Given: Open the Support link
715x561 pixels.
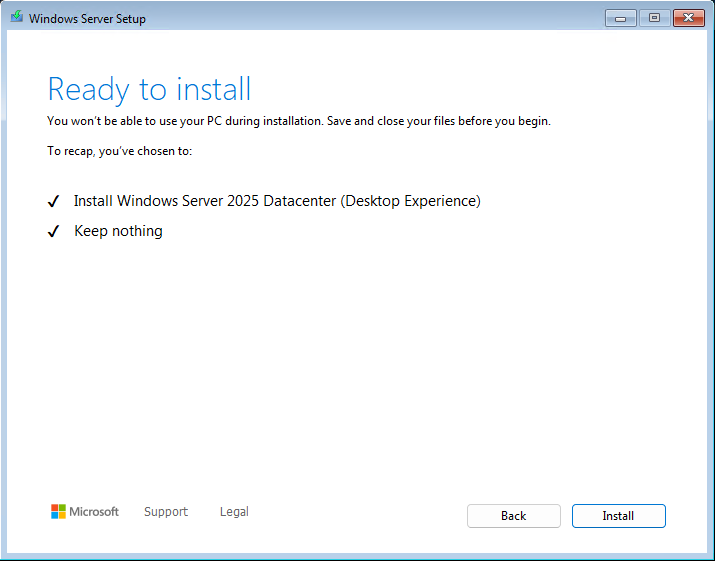Looking at the screenshot, I should point(166,512).
